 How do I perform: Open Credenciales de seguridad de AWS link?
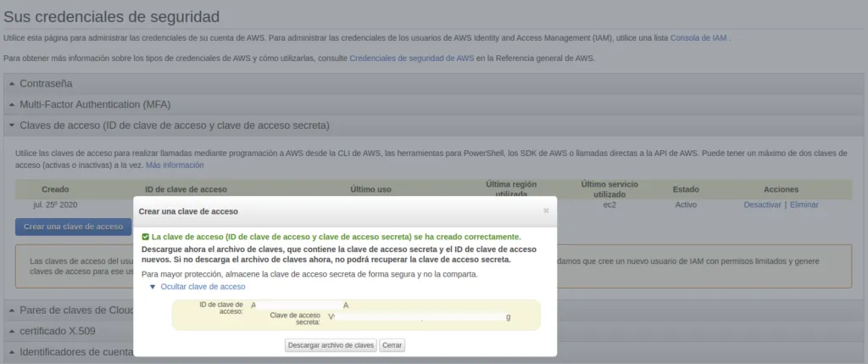point(411,58)
